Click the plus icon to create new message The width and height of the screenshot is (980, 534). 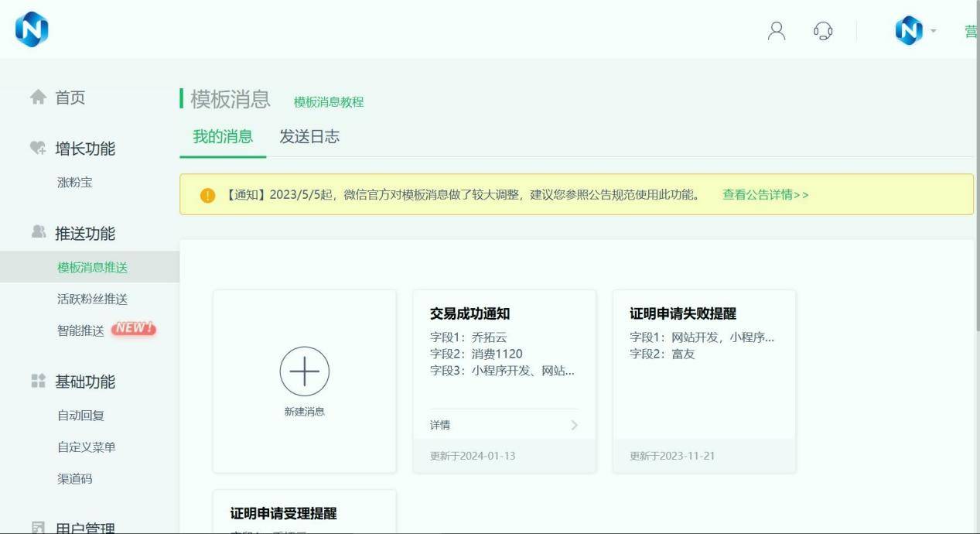(x=304, y=371)
